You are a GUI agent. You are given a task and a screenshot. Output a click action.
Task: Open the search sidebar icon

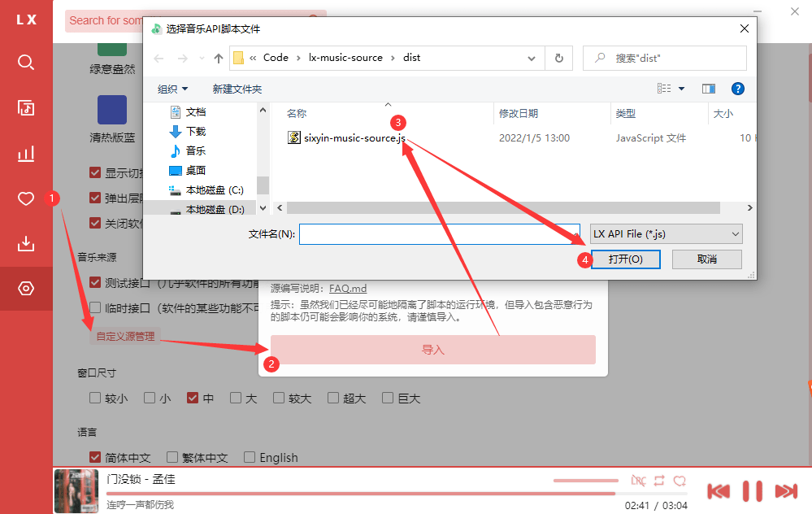25,62
